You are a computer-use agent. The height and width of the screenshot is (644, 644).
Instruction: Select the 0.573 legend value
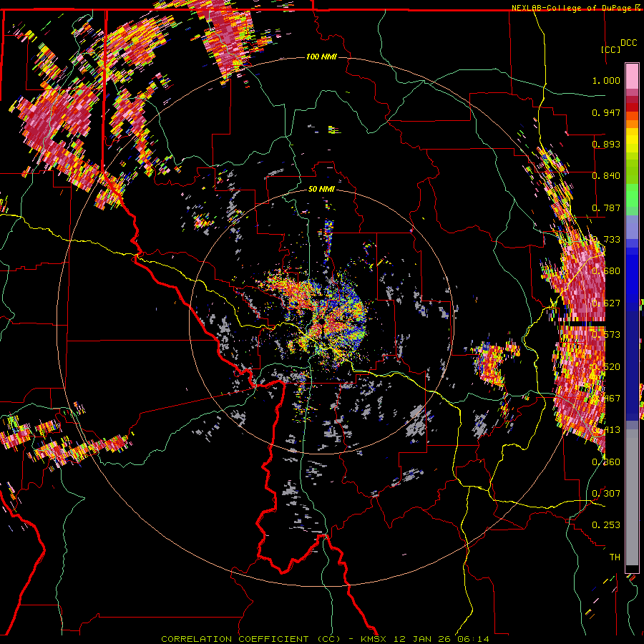[606, 335]
